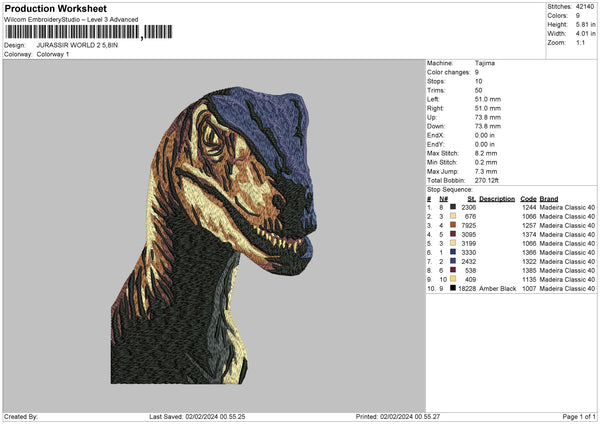
Task: Click the 'Up:' label
Action: [432, 117]
